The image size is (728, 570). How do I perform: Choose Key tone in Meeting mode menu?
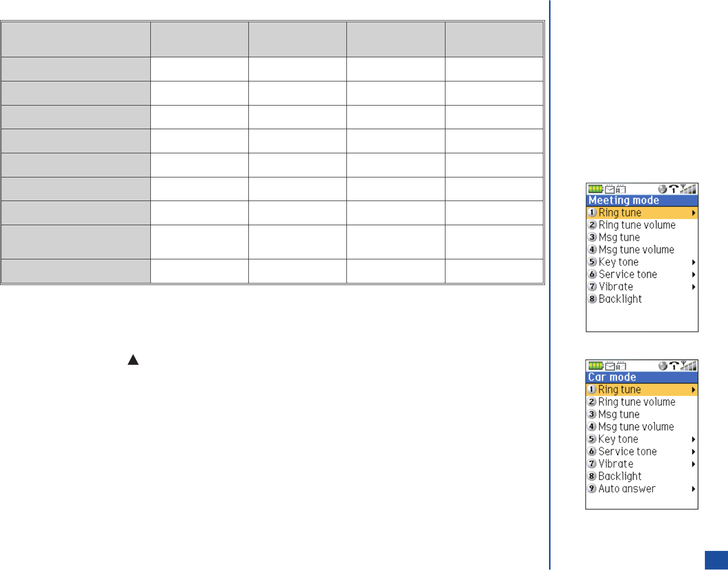tap(642, 262)
